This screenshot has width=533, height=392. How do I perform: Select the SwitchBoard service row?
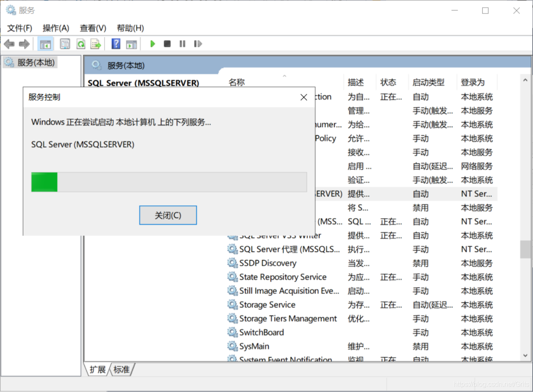[362, 332]
